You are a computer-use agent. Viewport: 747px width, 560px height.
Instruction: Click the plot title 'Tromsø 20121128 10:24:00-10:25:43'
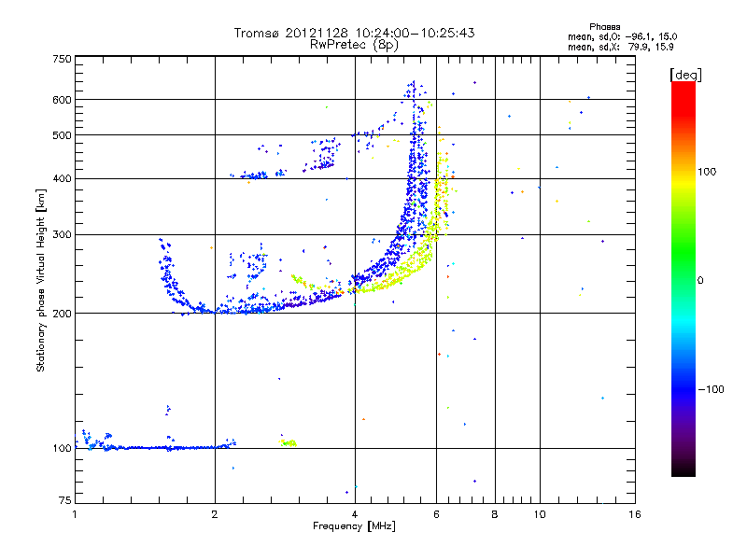354,33
